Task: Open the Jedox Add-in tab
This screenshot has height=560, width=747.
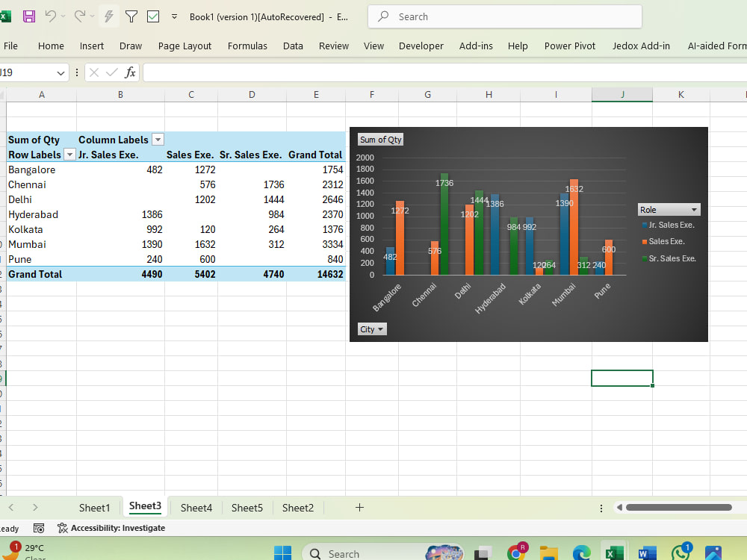Action: coord(641,46)
